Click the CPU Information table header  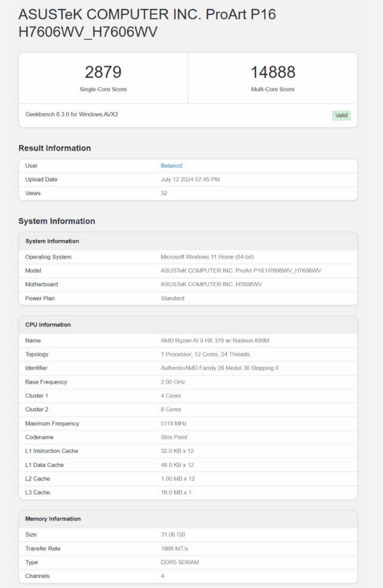pos(48,325)
